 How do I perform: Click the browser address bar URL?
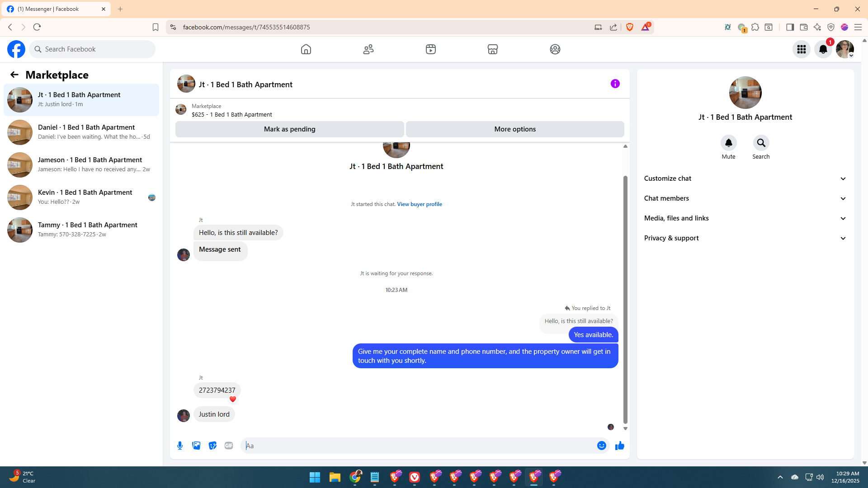pos(246,27)
